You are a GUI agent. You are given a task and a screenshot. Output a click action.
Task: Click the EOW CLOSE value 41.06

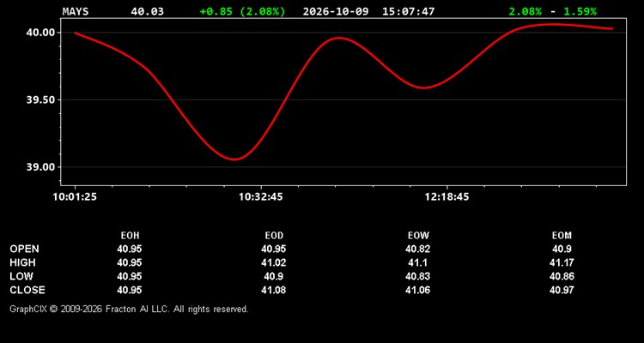click(417, 290)
